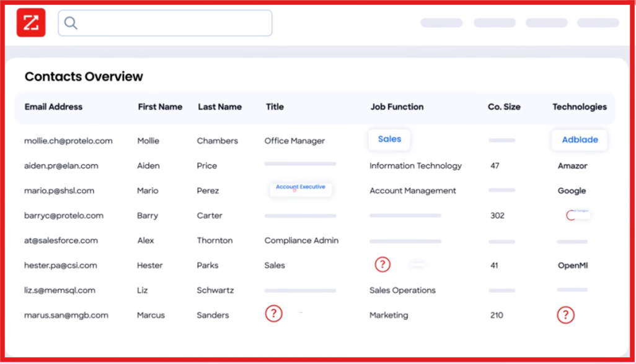The height and width of the screenshot is (364, 636).
Task: Click first name Hester
Action: point(149,266)
